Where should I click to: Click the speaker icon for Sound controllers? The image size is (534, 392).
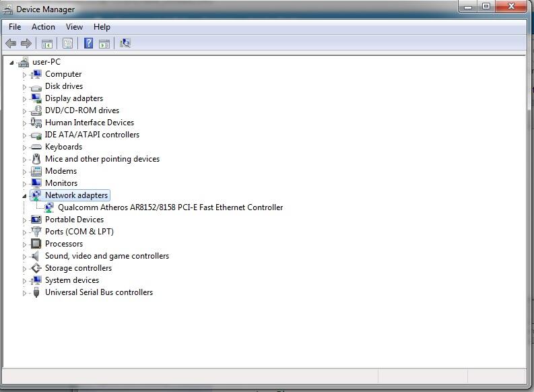[x=36, y=256]
